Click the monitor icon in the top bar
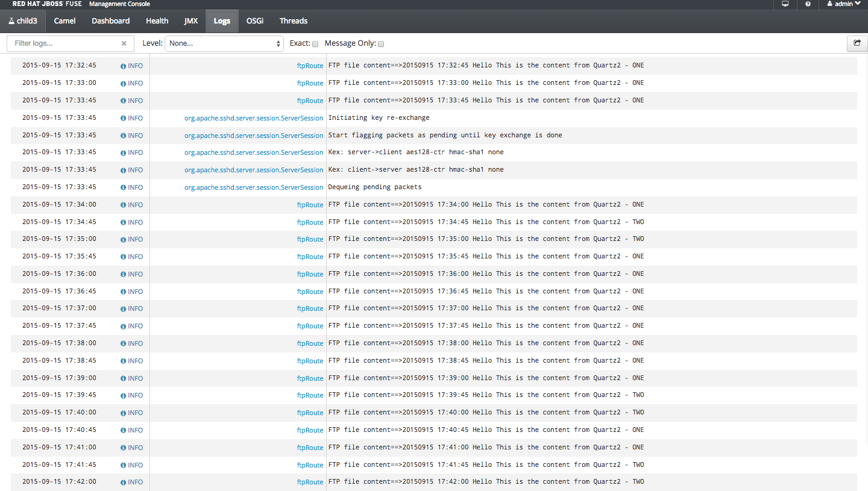Image resolution: width=868 pixels, height=491 pixels. click(785, 4)
